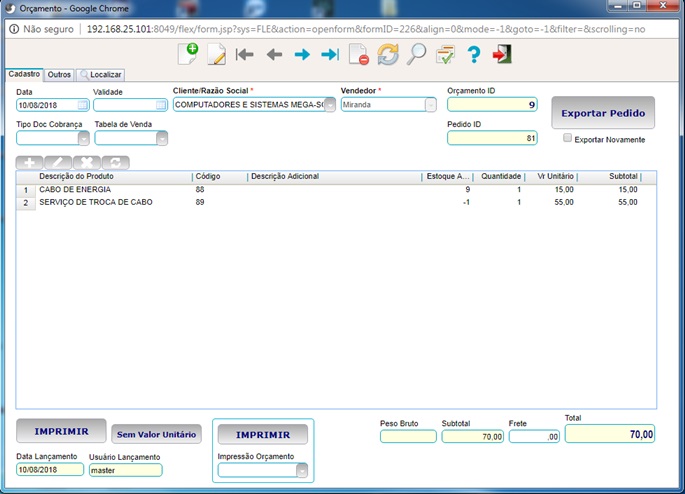
Task: Expand the Cliente/Razão Social dropdown
Action: tap(330, 105)
